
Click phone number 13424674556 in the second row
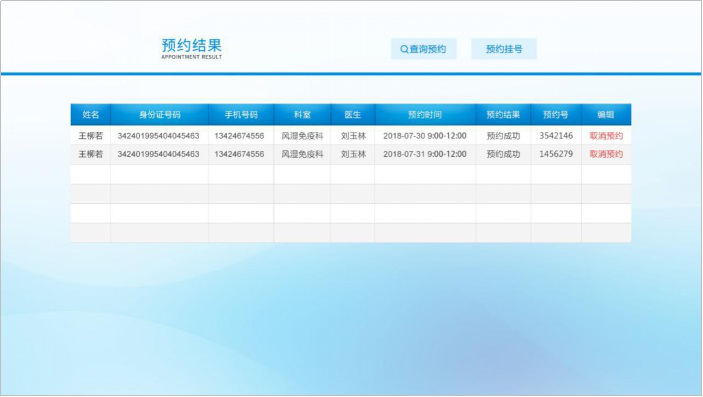click(x=239, y=154)
